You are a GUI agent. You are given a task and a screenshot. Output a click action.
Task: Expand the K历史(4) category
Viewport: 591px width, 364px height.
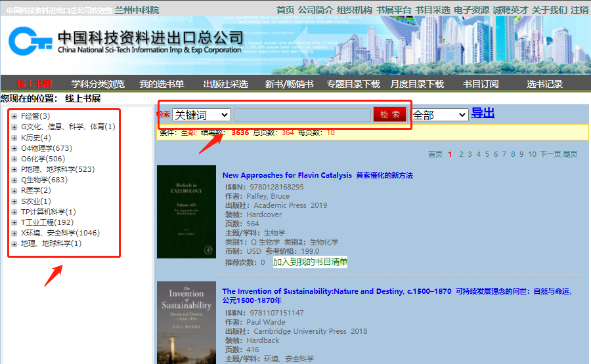(x=14, y=138)
